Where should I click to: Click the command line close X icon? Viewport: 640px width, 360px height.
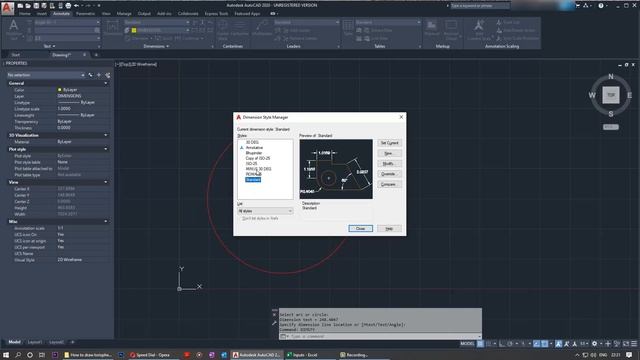tap(274, 315)
